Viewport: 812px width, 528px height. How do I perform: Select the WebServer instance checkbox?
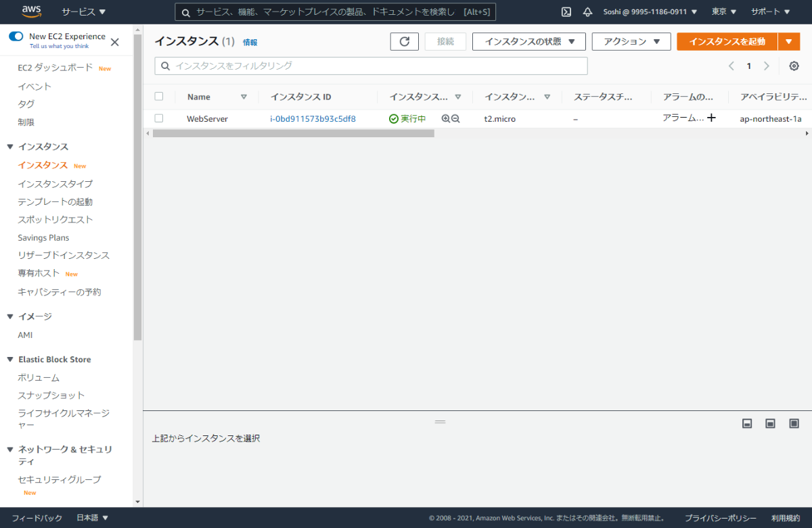tap(159, 118)
